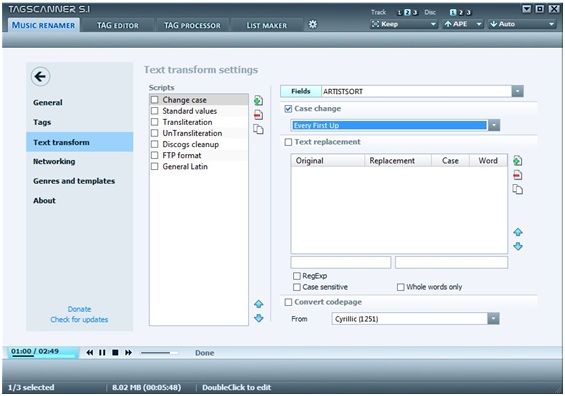Switch to the List Maker tab

[267, 26]
